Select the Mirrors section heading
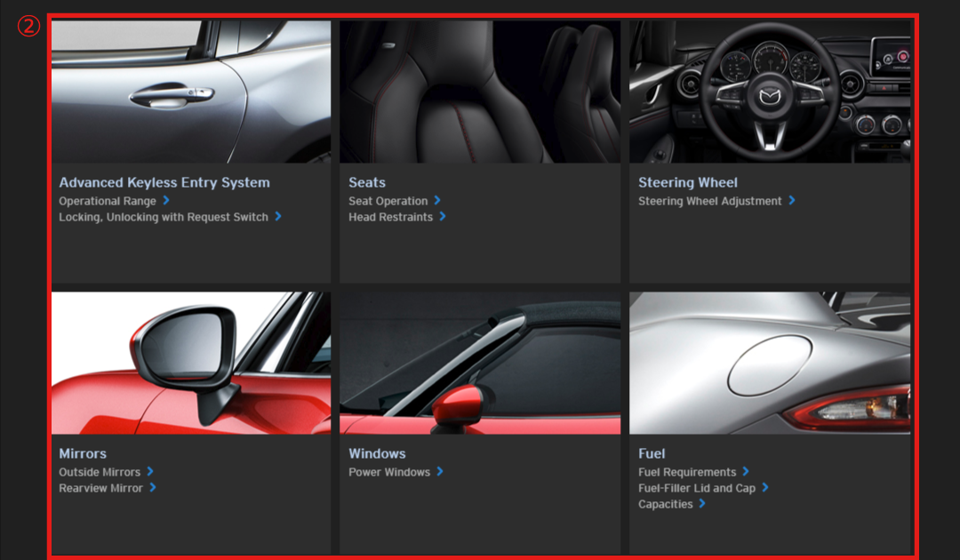The image size is (960, 560). [83, 453]
